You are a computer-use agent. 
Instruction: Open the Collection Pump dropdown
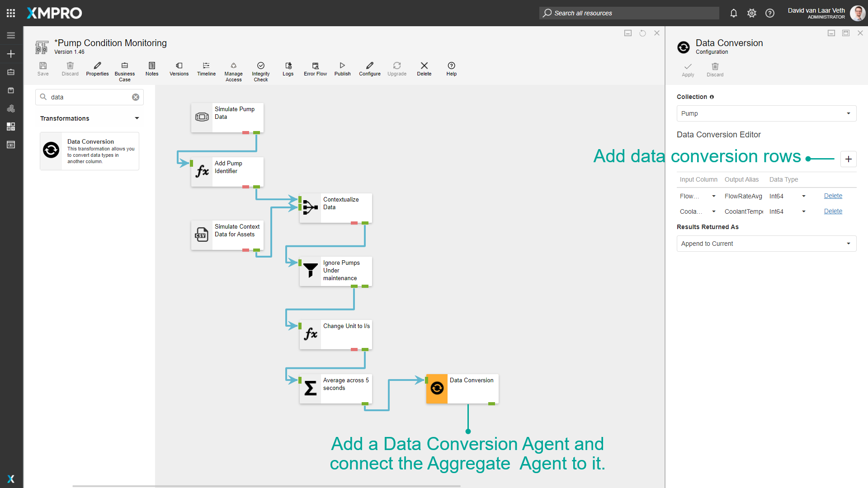tap(766, 113)
